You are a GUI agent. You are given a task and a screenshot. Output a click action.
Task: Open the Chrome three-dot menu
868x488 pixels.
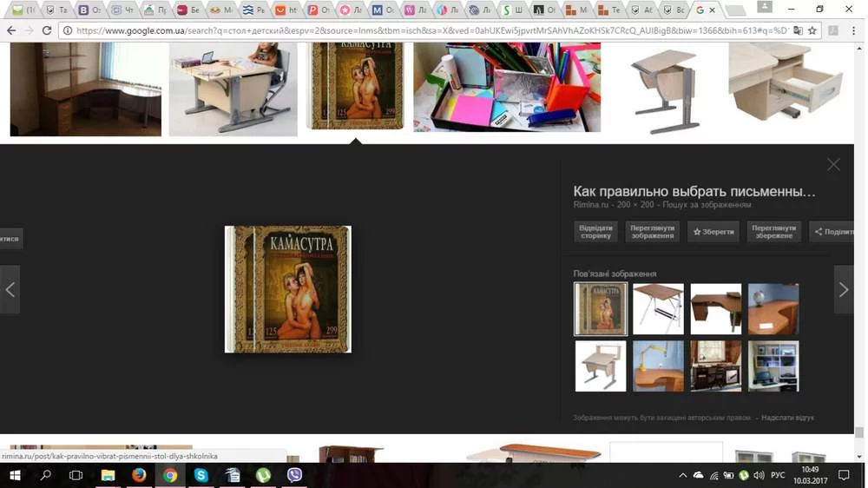click(853, 30)
